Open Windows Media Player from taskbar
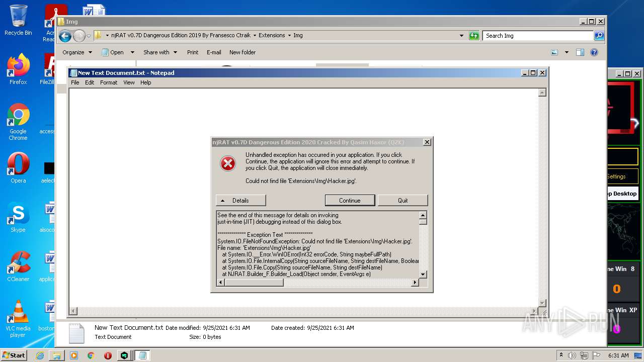Viewport: 644px width, 362px height. coord(74,355)
